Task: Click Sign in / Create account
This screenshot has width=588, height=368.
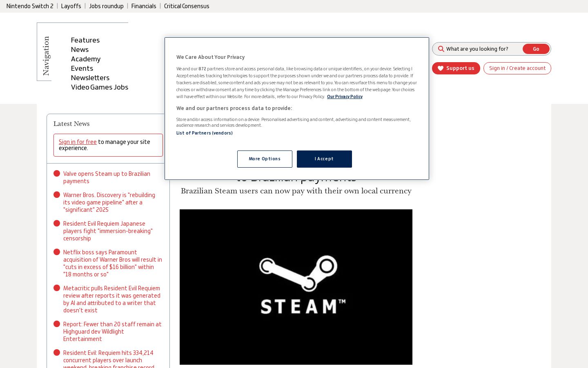Action: click(517, 68)
